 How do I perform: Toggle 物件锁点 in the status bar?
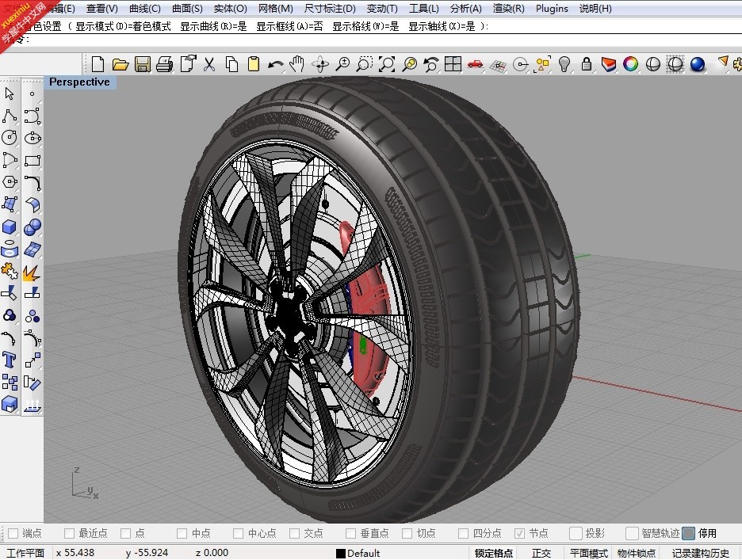pyautogui.click(x=637, y=553)
